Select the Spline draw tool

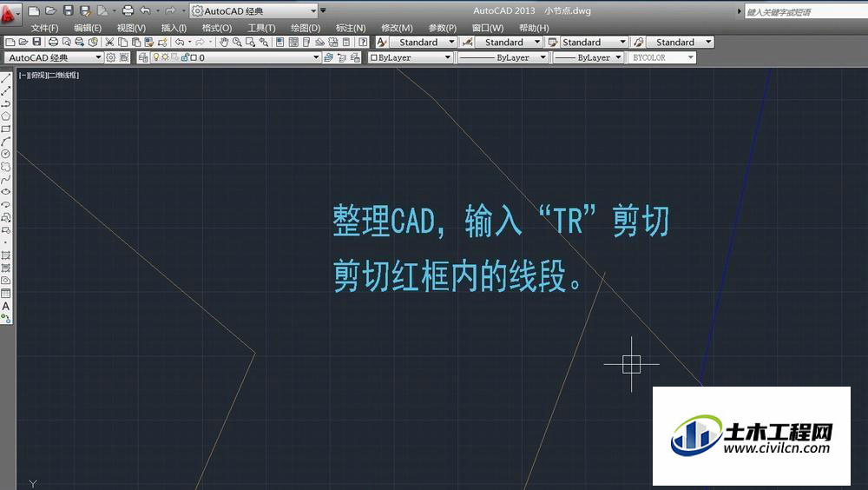click(5, 179)
